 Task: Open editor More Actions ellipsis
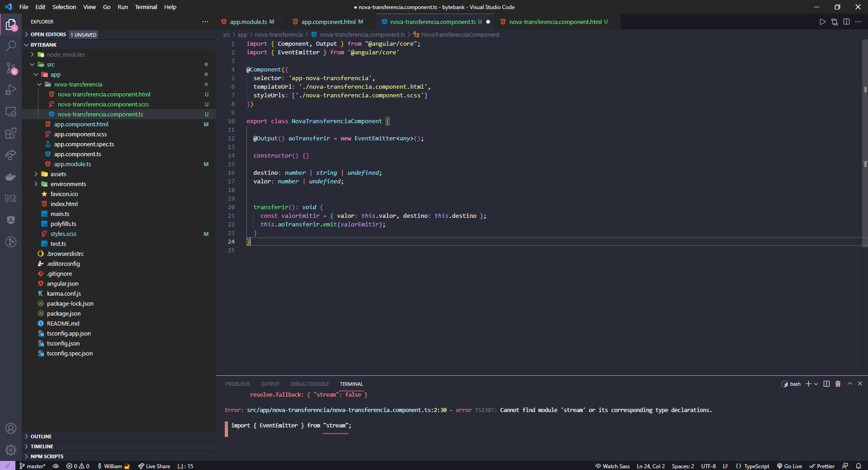pos(858,22)
